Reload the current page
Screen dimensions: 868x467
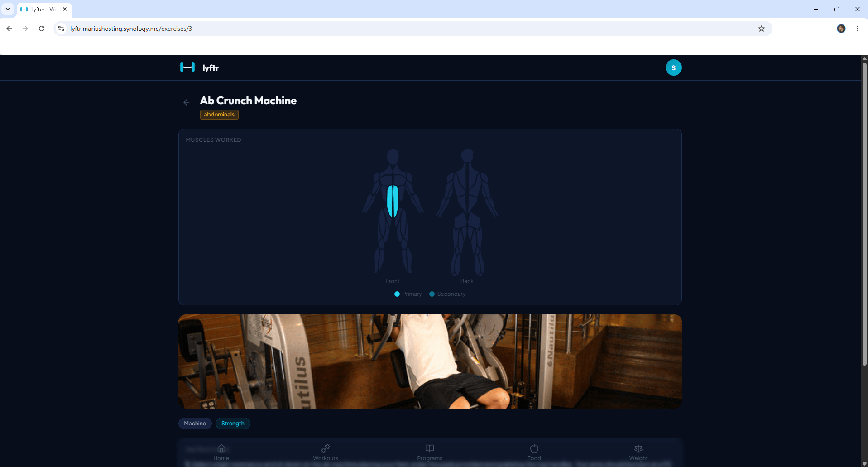point(42,29)
